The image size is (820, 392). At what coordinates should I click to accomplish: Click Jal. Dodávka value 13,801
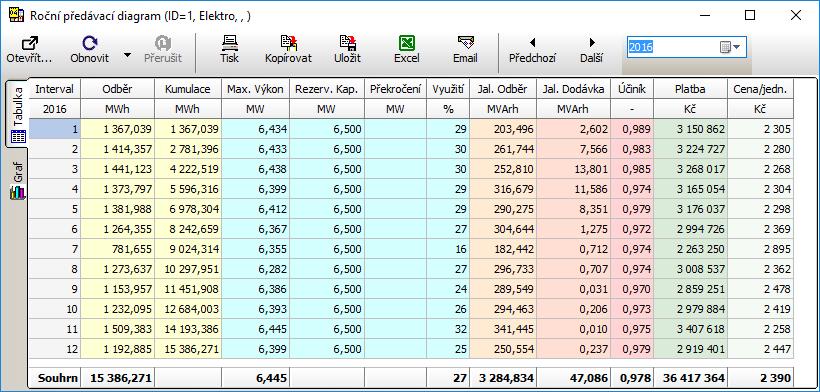click(x=574, y=169)
